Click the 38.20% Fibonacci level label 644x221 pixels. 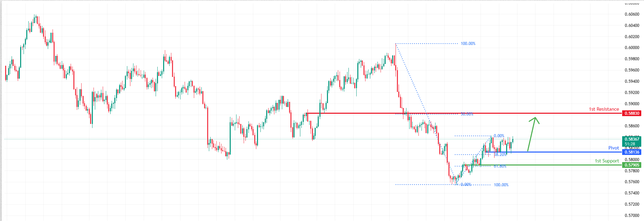[x=500, y=155]
